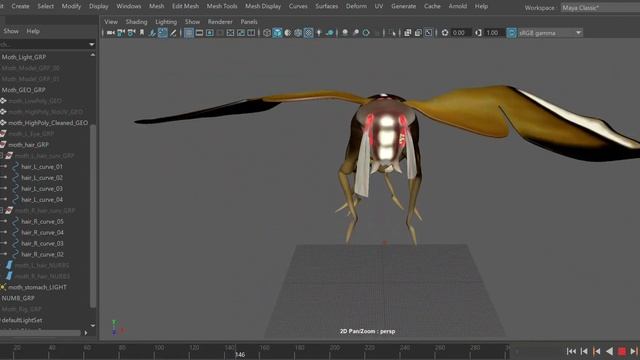The height and width of the screenshot is (360, 640).
Task: Open the Outliner search filter dropdown arrow
Action: tap(92, 44)
